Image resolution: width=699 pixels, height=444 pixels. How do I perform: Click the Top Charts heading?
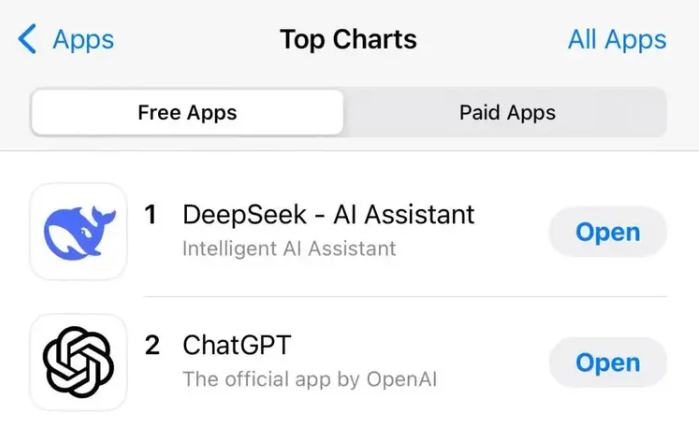[348, 40]
